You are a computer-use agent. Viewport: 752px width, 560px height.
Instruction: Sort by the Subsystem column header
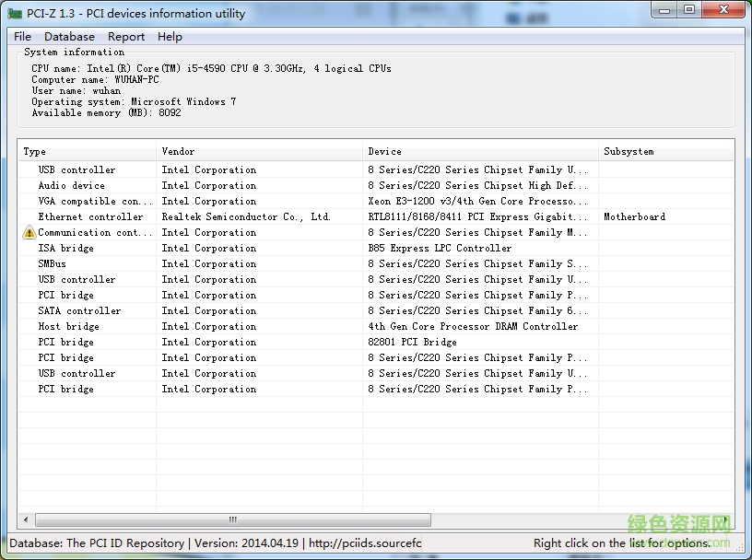tap(666, 151)
